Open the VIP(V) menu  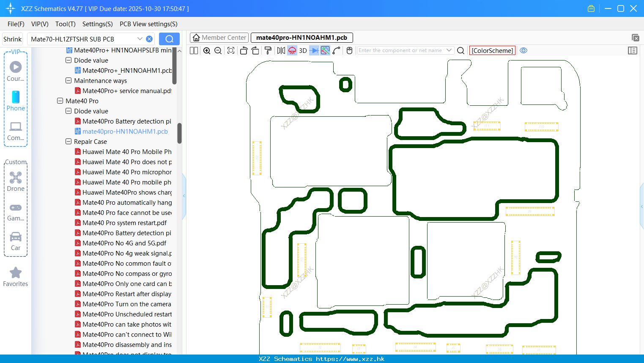click(40, 24)
